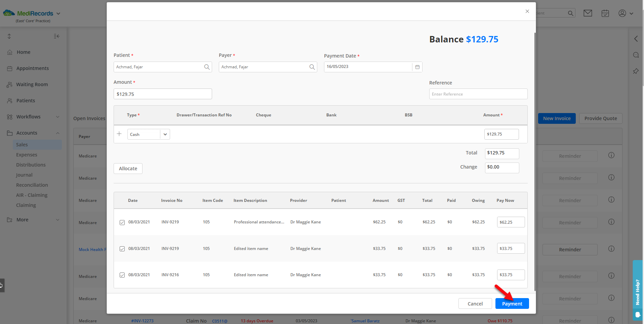This screenshot has width=644, height=324.
Task: Click claim number link C0511@
Action: (x=220, y=321)
